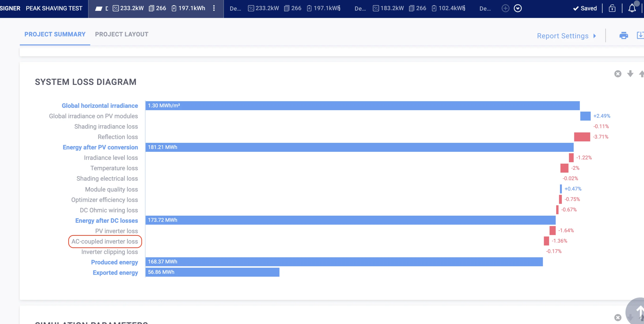
Task: Open the designs list dropdown circle arrow
Action: coord(517,8)
